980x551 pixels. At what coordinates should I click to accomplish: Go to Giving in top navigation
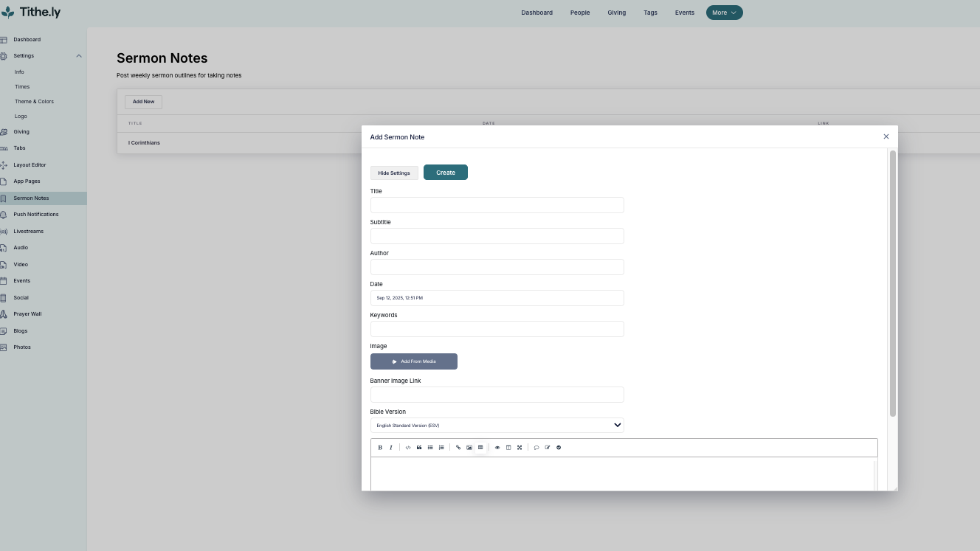tap(616, 13)
